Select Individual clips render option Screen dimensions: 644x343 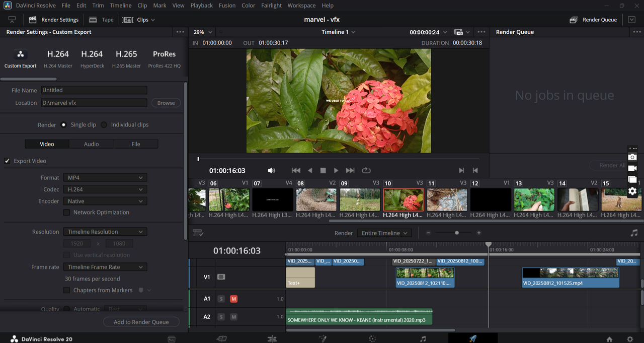104,125
